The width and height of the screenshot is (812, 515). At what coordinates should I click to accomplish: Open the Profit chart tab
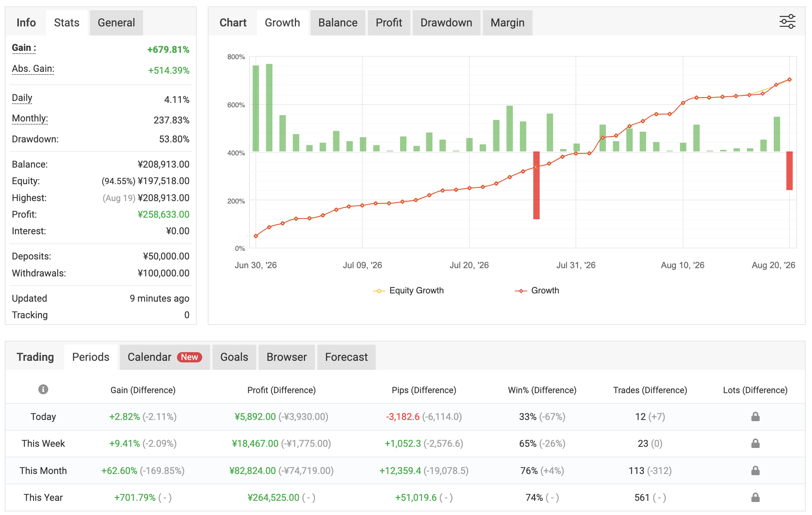(389, 23)
